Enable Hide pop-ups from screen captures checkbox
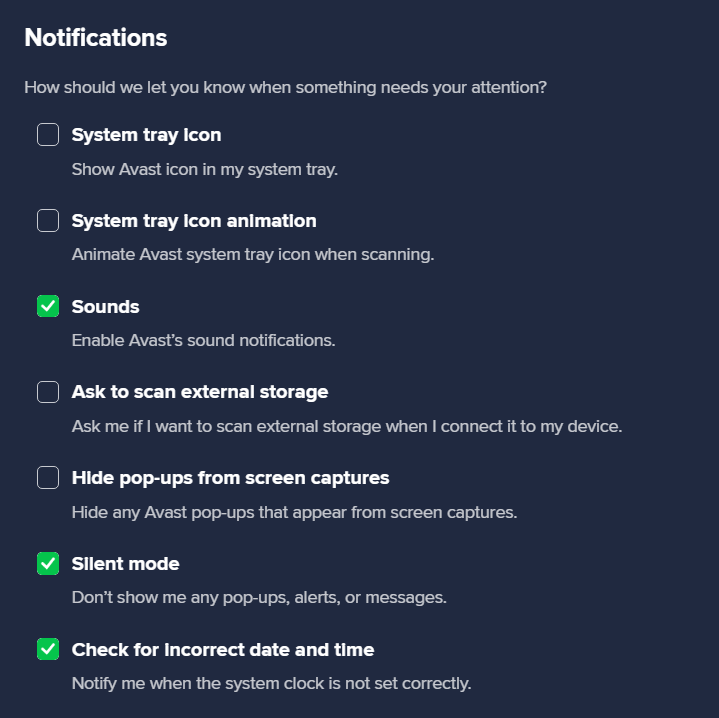 tap(48, 478)
